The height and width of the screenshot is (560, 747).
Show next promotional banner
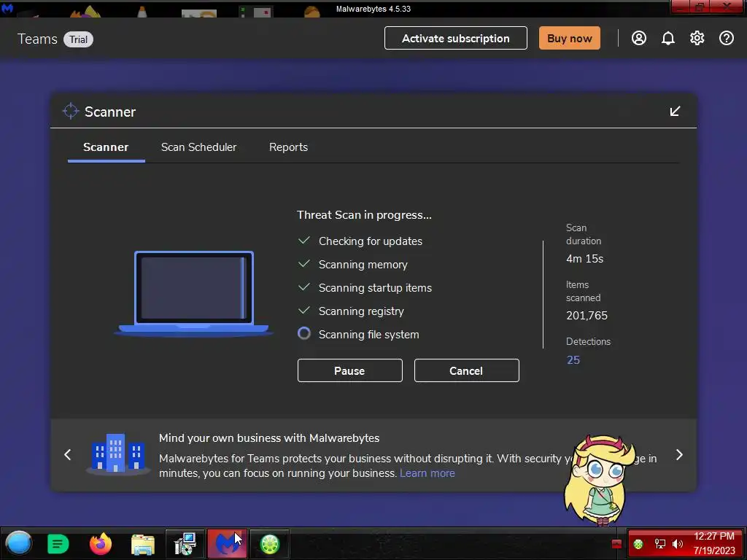point(679,455)
